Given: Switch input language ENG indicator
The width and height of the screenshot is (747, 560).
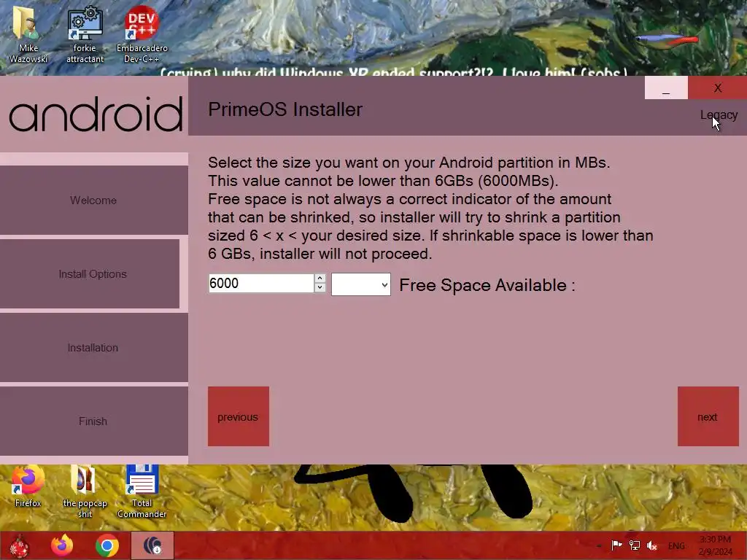Looking at the screenshot, I should point(676,545).
